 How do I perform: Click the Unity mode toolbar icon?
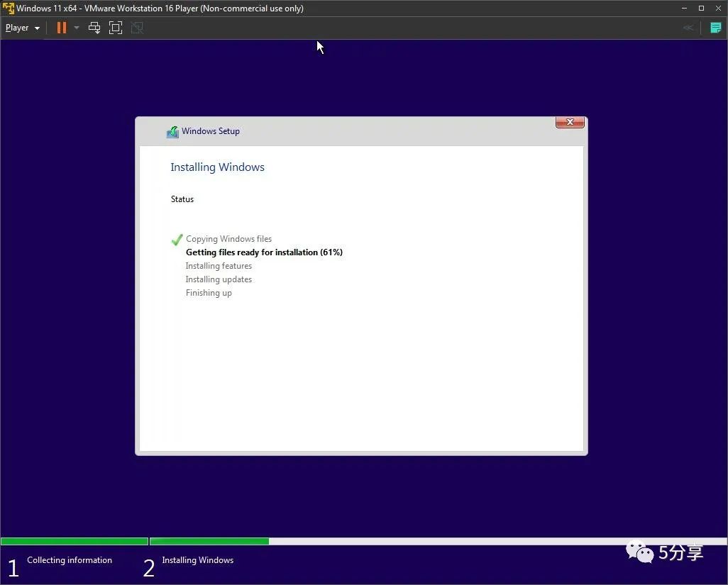tap(137, 28)
